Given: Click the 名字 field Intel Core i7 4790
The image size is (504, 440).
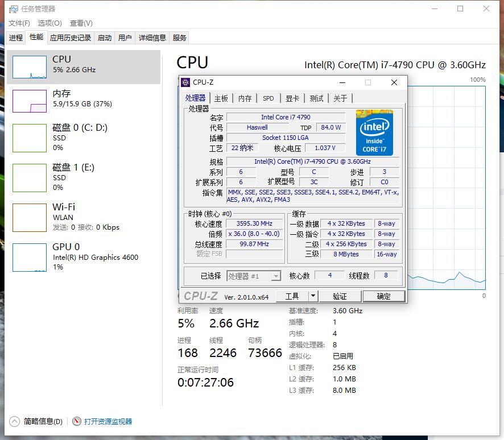Looking at the screenshot, I should (286, 117).
